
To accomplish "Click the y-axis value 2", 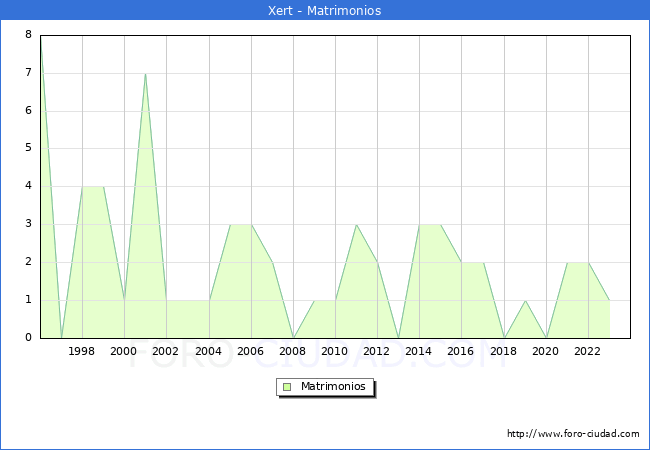I will 28,261.
